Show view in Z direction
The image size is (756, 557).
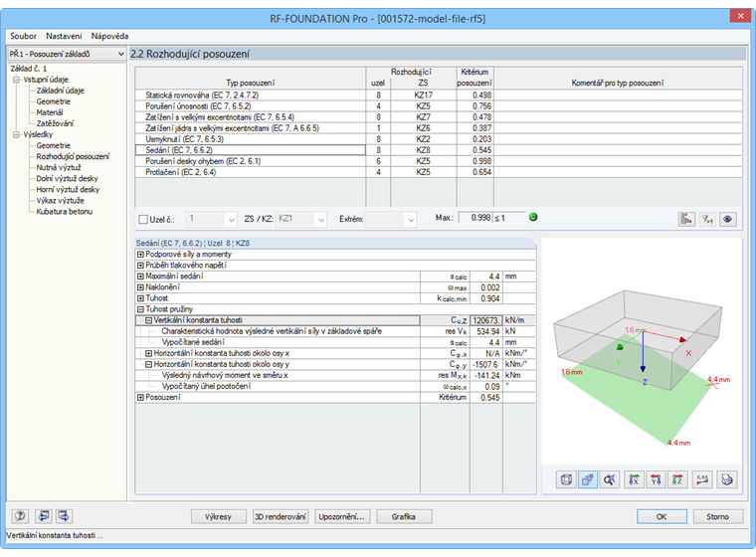pyautogui.click(x=677, y=479)
